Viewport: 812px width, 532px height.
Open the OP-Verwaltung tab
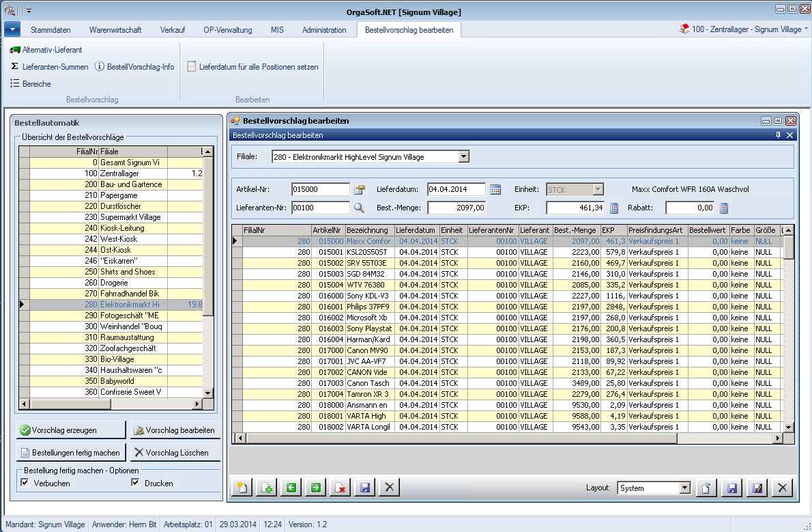coord(228,30)
